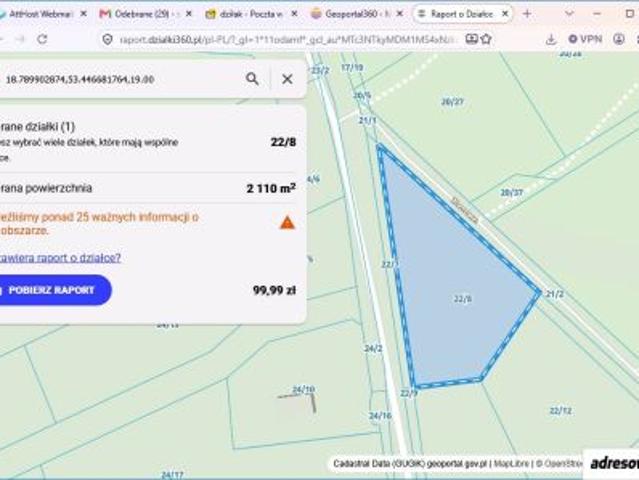Clear the coordinates search with X
639x480 pixels.
287,79
